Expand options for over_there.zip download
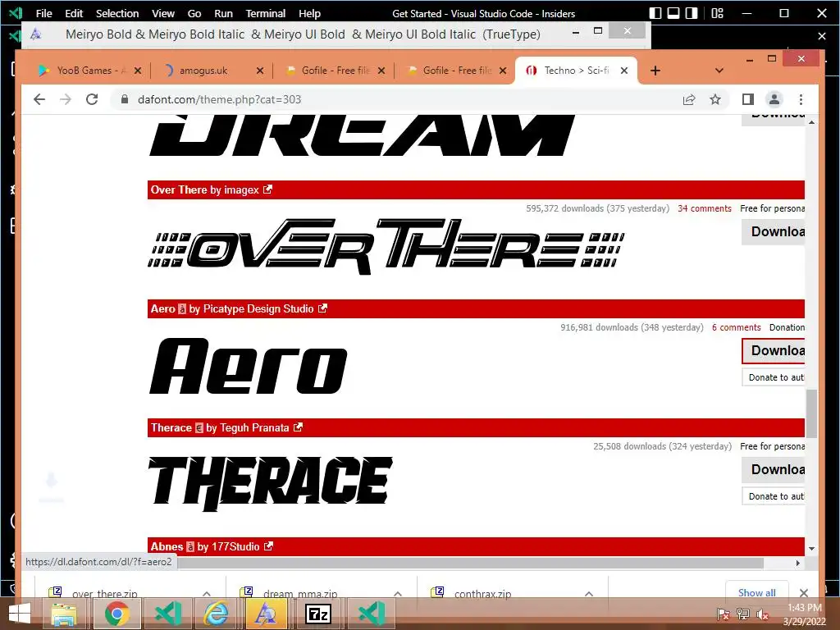The image size is (840, 630). coord(206,594)
